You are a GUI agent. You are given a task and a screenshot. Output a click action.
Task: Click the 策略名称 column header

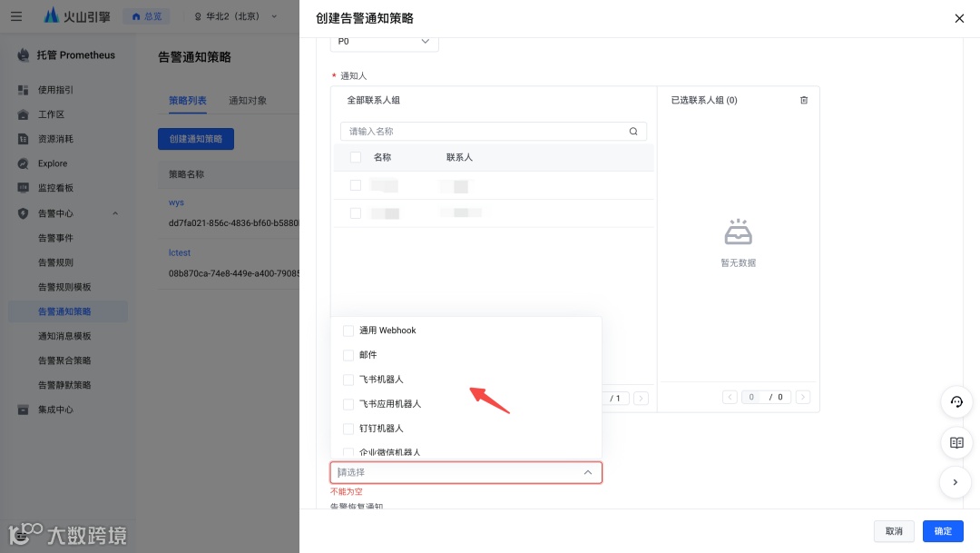point(186,174)
